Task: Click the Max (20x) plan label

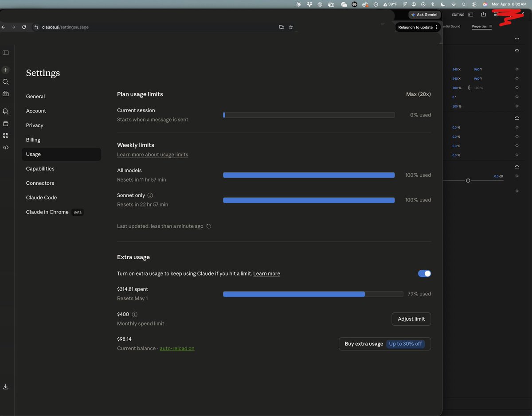Action: 419,94
